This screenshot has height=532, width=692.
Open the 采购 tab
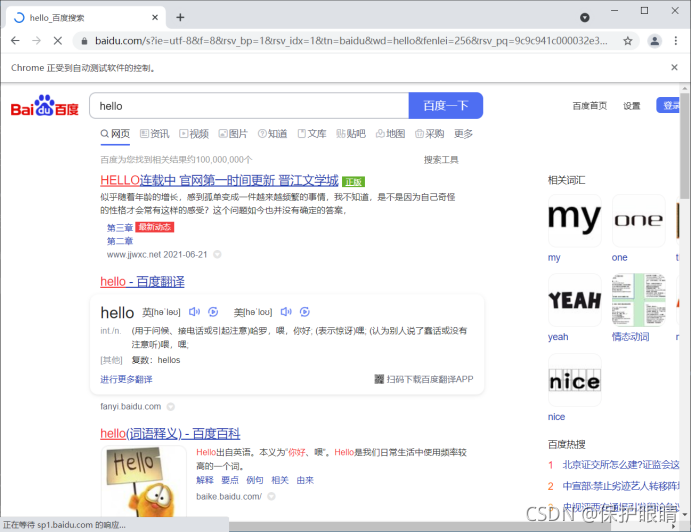[x=429, y=133]
